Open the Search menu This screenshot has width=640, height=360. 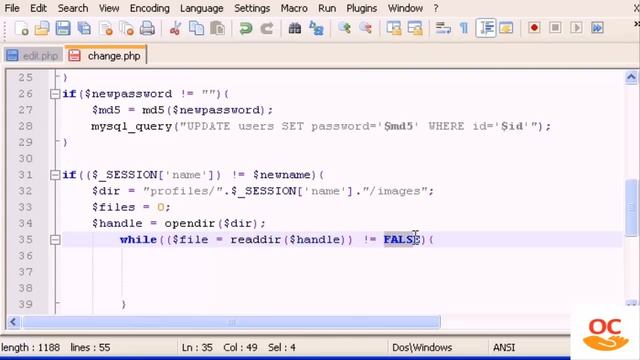(73, 8)
